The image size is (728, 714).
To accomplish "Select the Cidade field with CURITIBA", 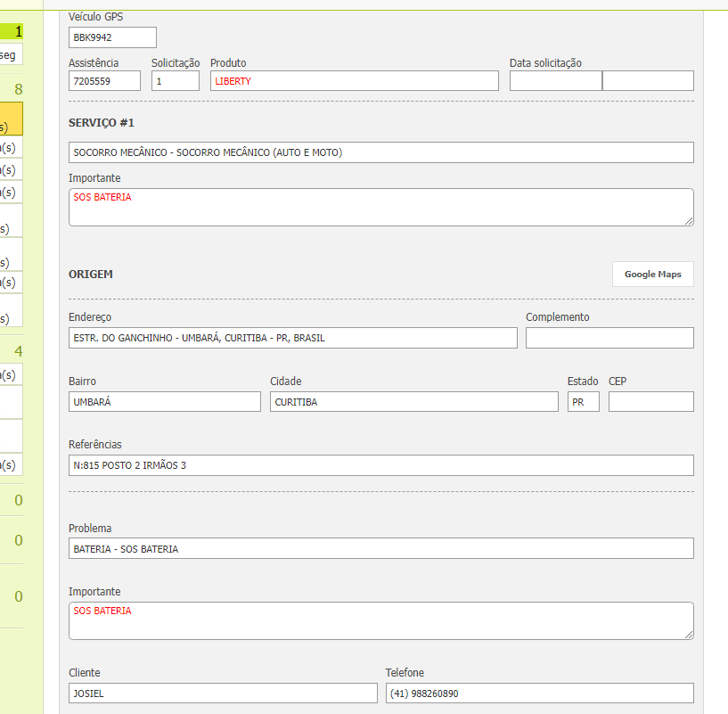I will click(x=413, y=402).
